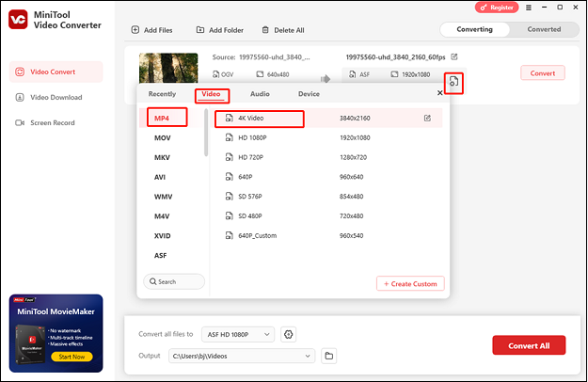
Task: Choose M4V in the format list
Action: [x=162, y=216]
